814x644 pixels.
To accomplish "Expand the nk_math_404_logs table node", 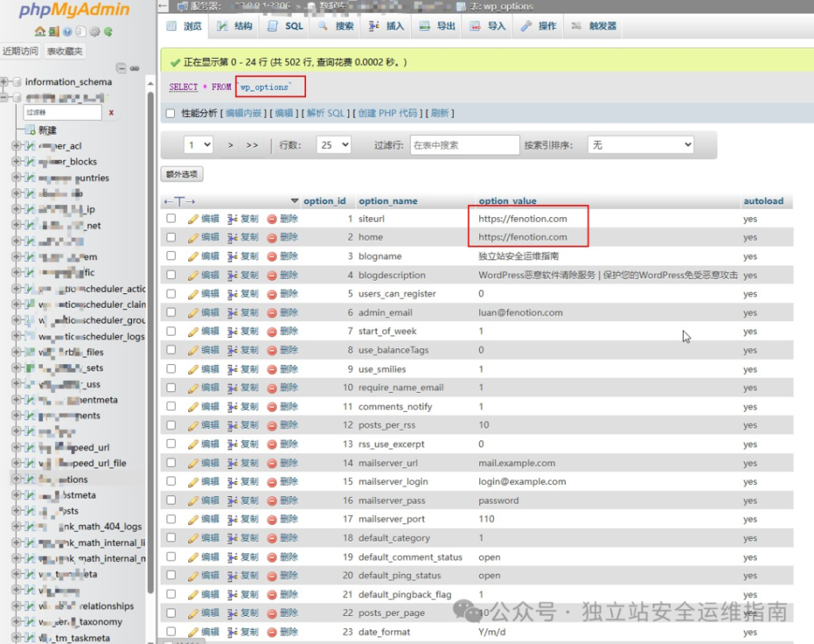I will (x=16, y=526).
